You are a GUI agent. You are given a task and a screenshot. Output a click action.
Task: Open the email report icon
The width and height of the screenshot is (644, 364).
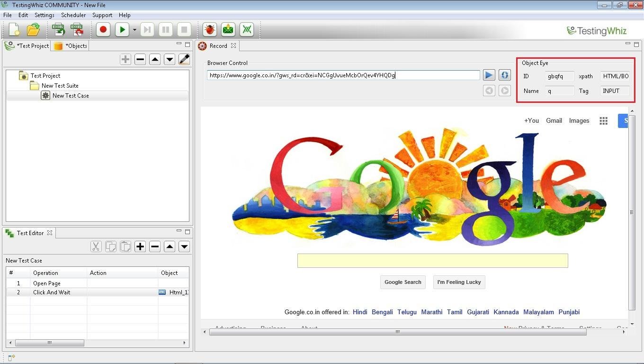coord(228,29)
